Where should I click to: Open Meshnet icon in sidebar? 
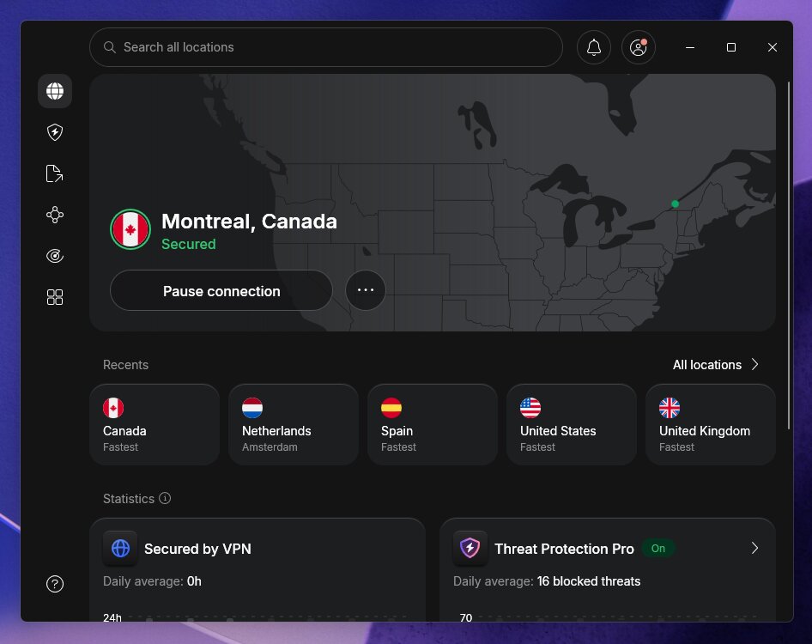point(55,215)
